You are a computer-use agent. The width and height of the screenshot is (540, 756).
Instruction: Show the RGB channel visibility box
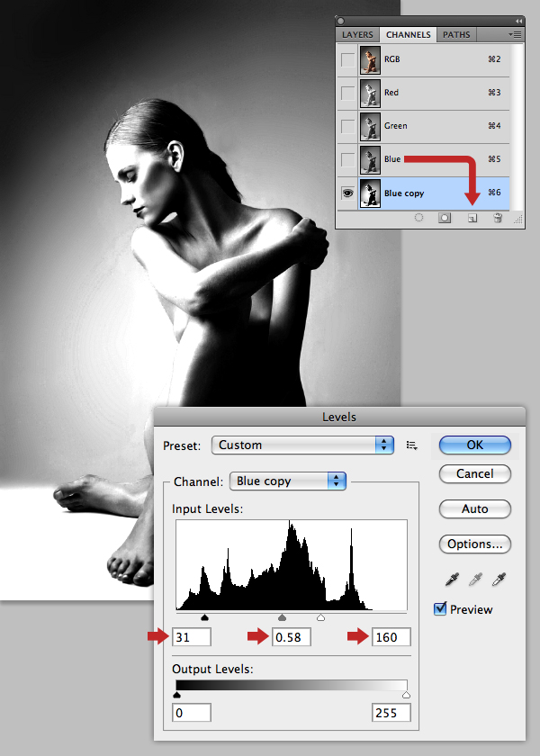(x=347, y=59)
